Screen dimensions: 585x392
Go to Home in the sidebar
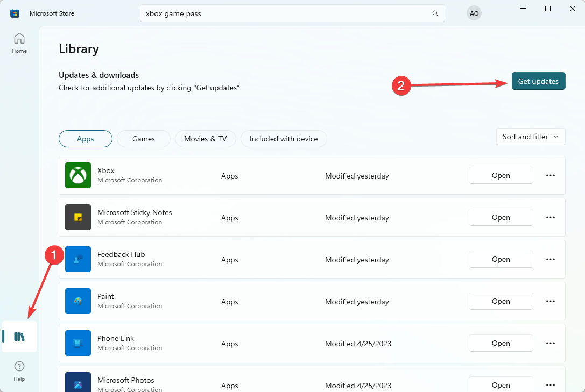[x=19, y=43]
